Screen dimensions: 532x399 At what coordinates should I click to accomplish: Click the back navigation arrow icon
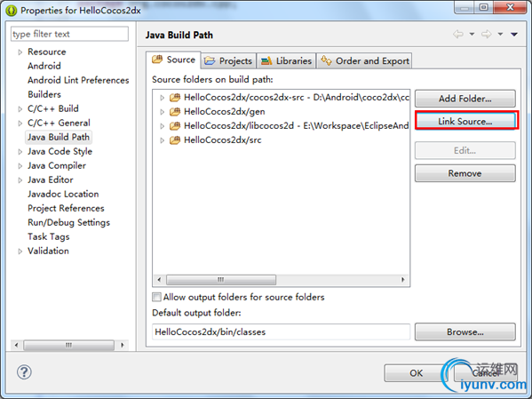(x=458, y=34)
